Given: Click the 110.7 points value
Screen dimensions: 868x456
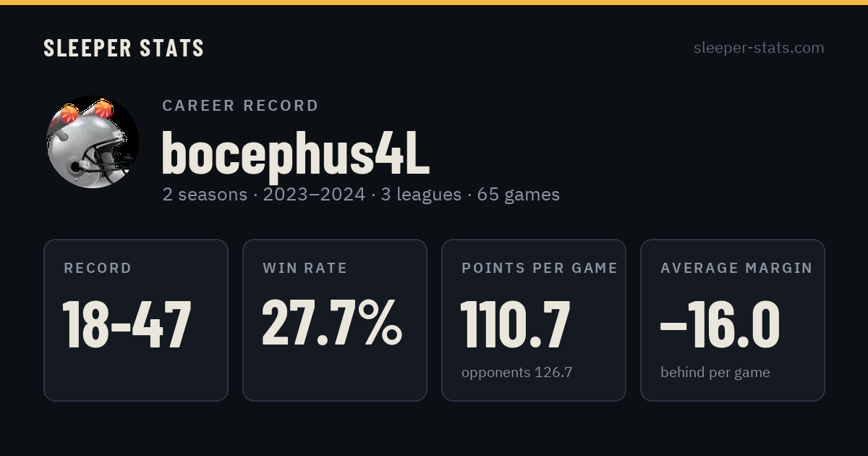Looking at the screenshot, I should point(516,324).
